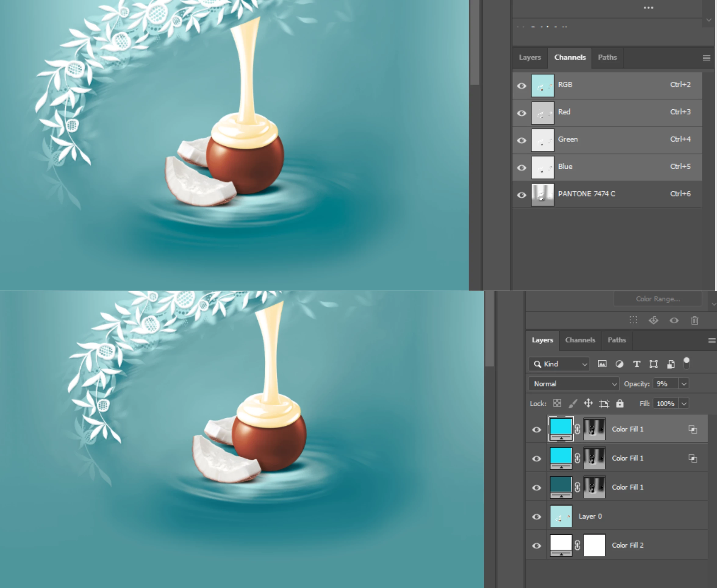Open the Kind filter type dropdown
Viewport: 717px width, 588px height.
tap(559, 364)
